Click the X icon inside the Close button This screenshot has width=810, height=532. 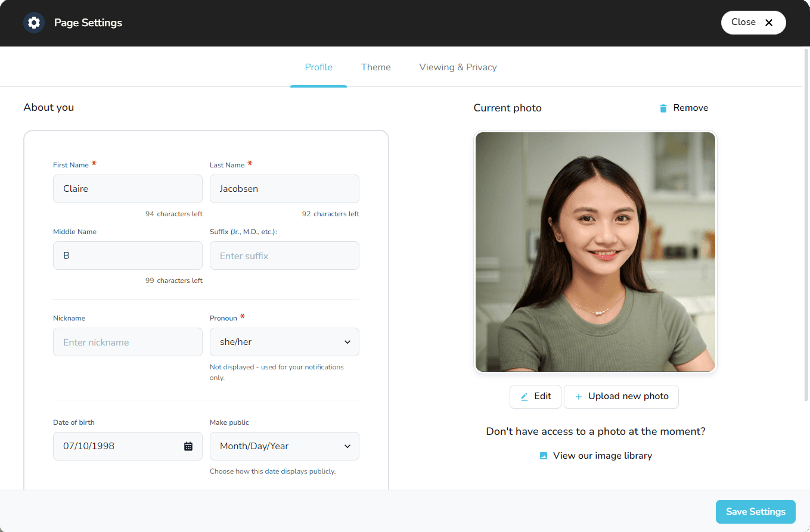(769, 22)
